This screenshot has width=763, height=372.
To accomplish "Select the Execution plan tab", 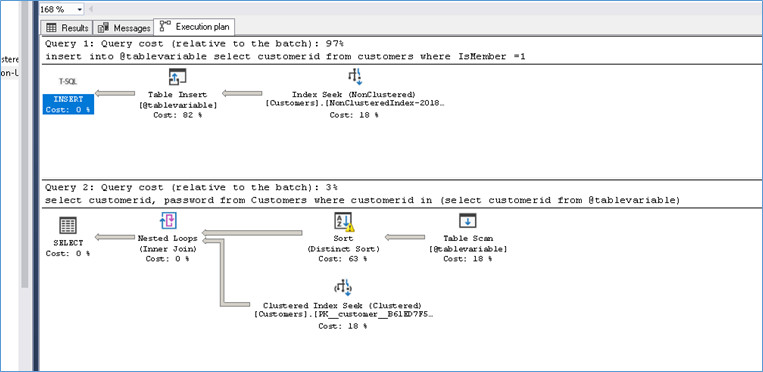I will tap(195, 26).
